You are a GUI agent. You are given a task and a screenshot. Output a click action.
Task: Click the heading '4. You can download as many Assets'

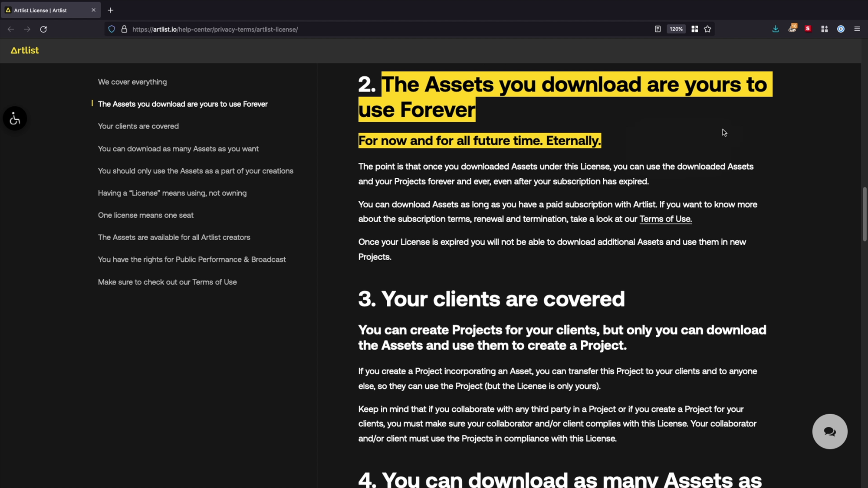[x=560, y=479]
